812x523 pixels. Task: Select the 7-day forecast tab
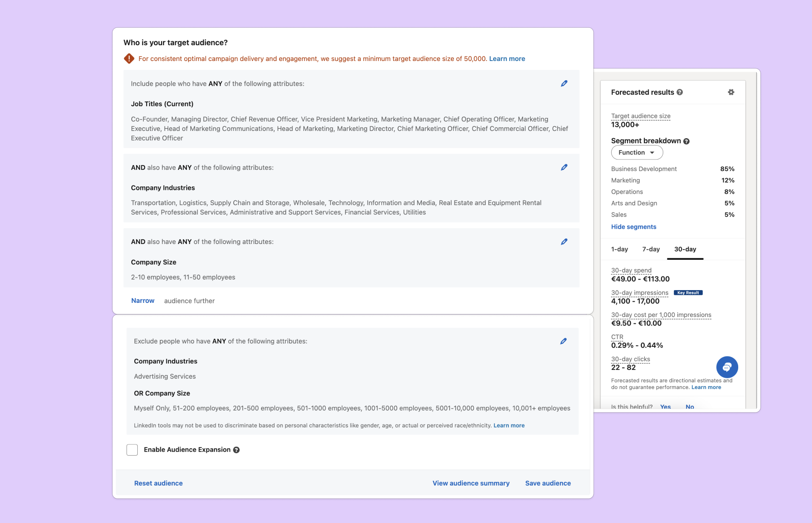[x=651, y=249]
